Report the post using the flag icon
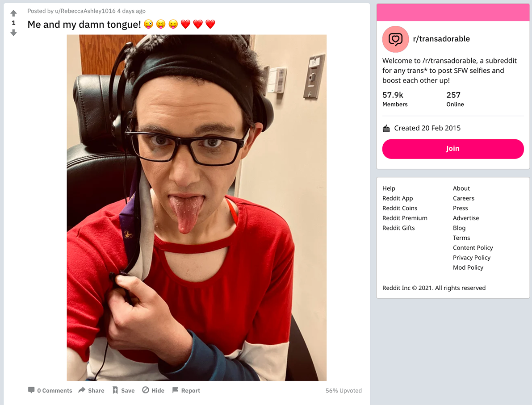The height and width of the screenshot is (405, 532). point(175,390)
